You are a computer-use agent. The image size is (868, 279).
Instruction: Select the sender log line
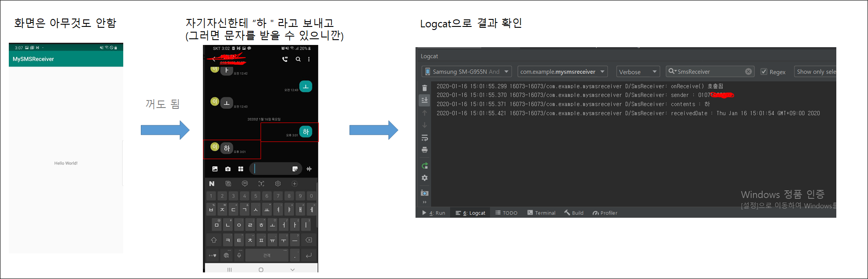click(585, 95)
